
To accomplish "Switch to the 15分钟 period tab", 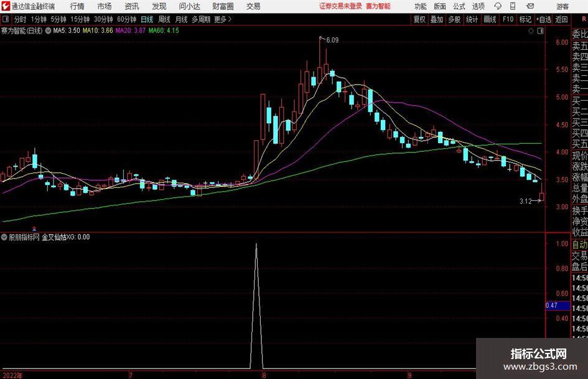I will tap(80, 19).
